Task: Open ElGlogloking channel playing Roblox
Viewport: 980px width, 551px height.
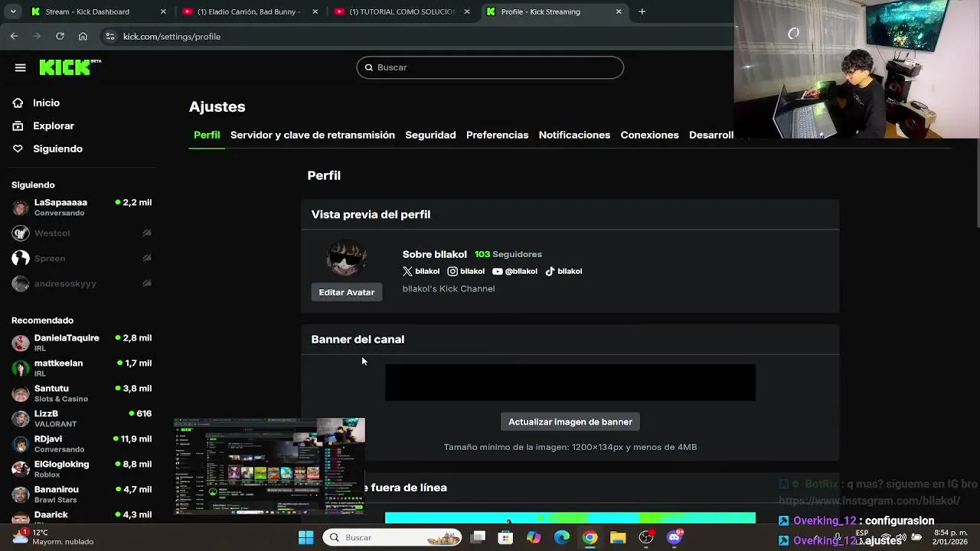Action: [82, 469]
